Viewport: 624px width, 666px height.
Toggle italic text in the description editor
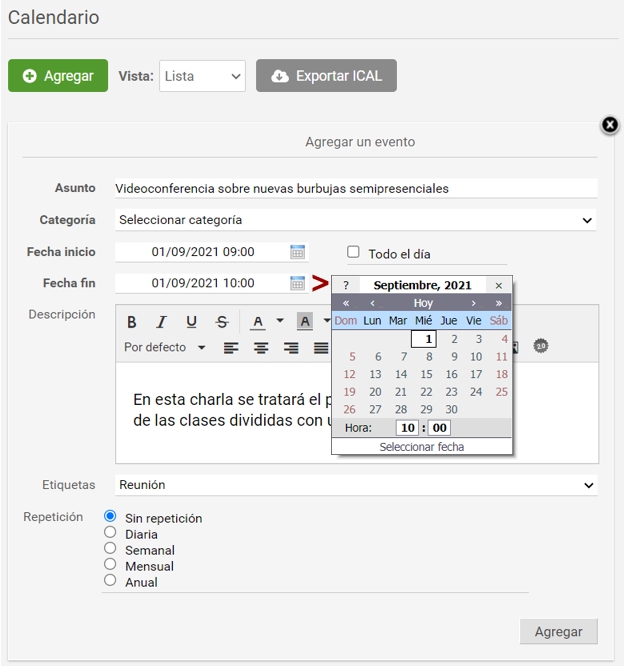tap(161, 322)
